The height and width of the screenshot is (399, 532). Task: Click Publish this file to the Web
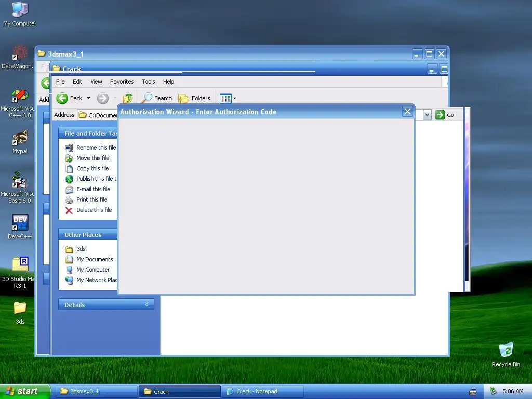tap(90, 179)
